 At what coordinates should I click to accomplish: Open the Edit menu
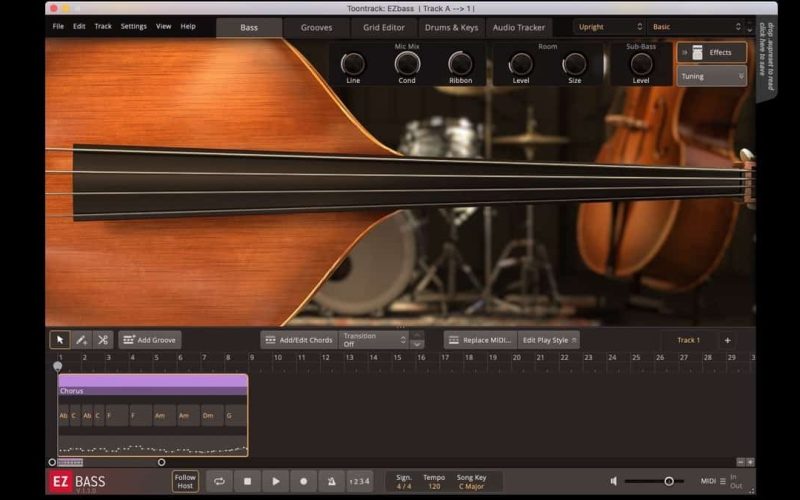(x=79, y=26)
